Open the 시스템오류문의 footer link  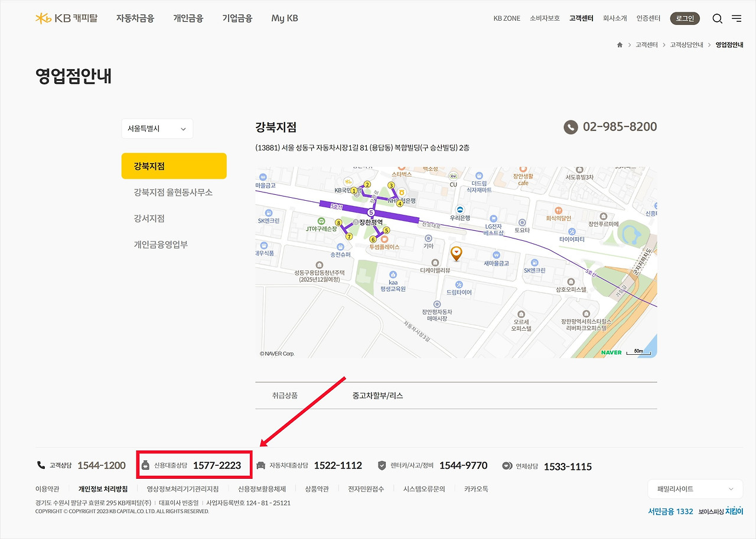424,489
